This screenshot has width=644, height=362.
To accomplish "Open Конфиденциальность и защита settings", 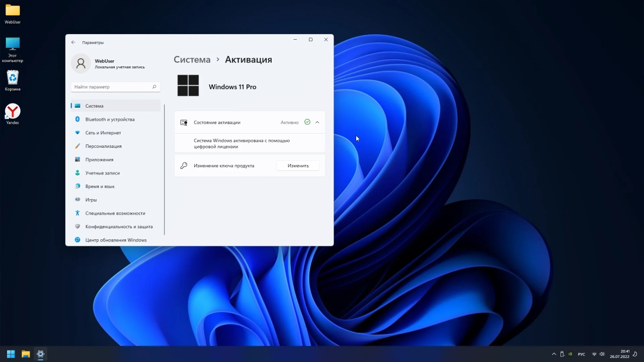I will pos(116,226).
